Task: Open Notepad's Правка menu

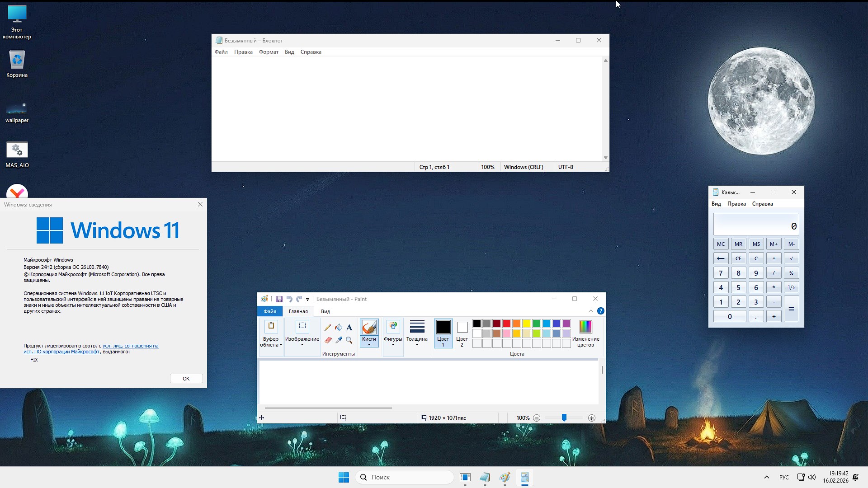Action: coord(243,52)
